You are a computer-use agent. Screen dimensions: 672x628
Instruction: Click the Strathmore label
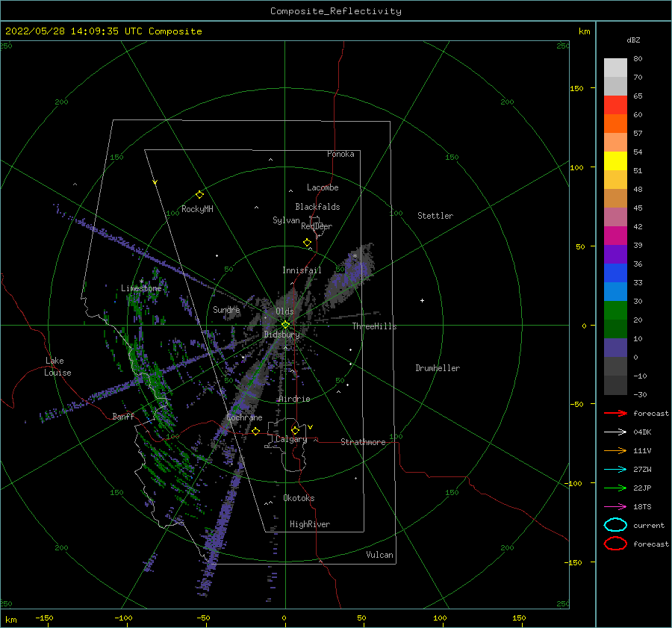coord(363,442)
